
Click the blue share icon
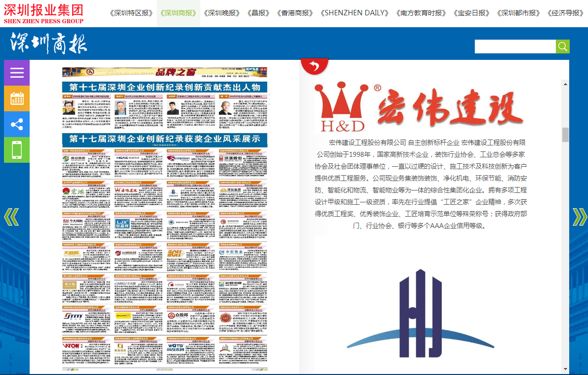point(17,124)
